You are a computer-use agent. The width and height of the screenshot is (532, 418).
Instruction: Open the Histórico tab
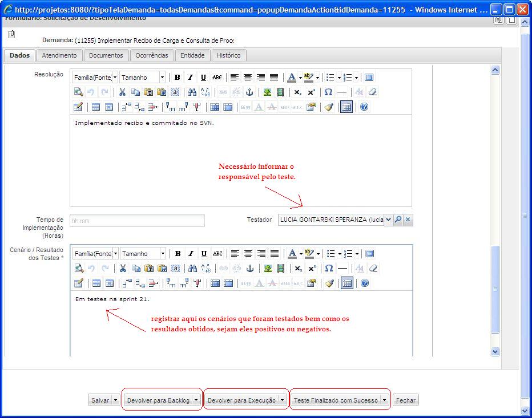(x=228, y=55)
